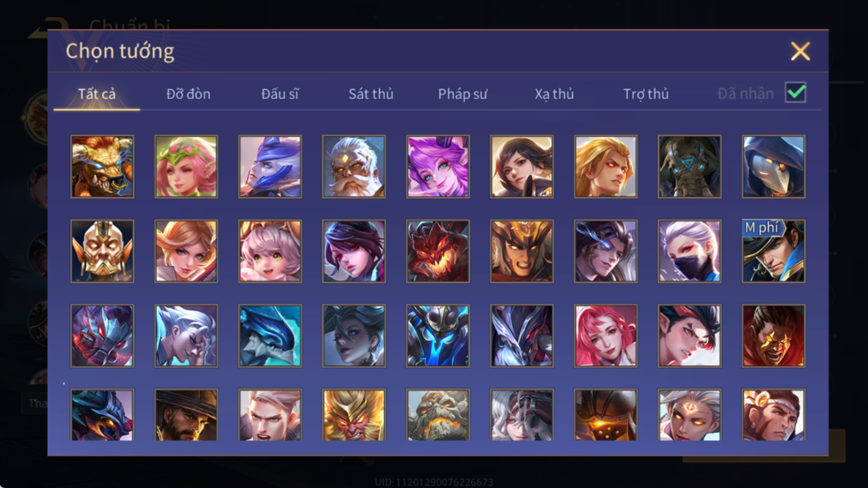The image size is (868, 488).
Task: Select the Tất cả tab
Action: pyautogui.click(x=97, y=94)
